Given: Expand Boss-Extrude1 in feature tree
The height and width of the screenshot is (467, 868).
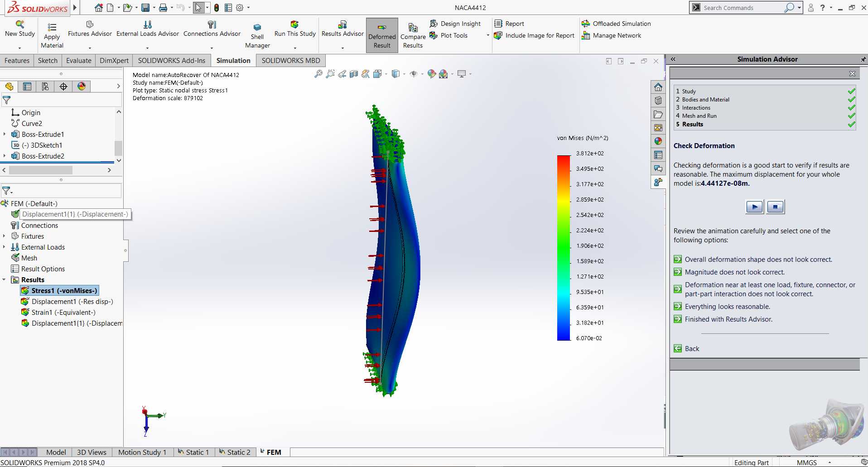Looking at the screenshot, I should pyautogui.click(x=5, y=134).
